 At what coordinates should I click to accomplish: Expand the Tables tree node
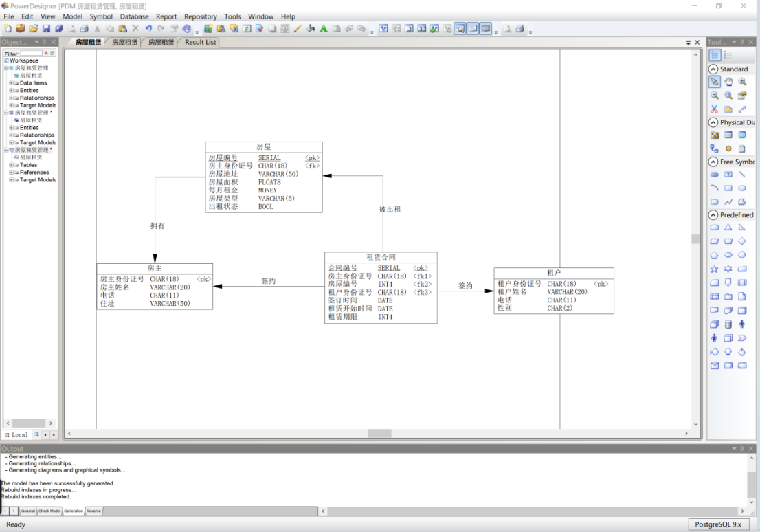[x=11, y=165]
